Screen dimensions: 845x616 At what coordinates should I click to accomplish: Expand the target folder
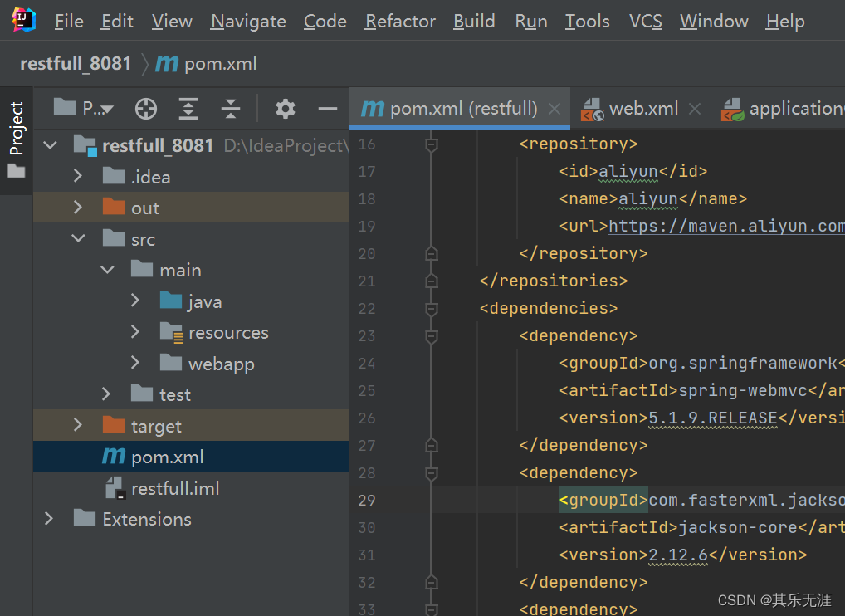(x=77, y=425)
